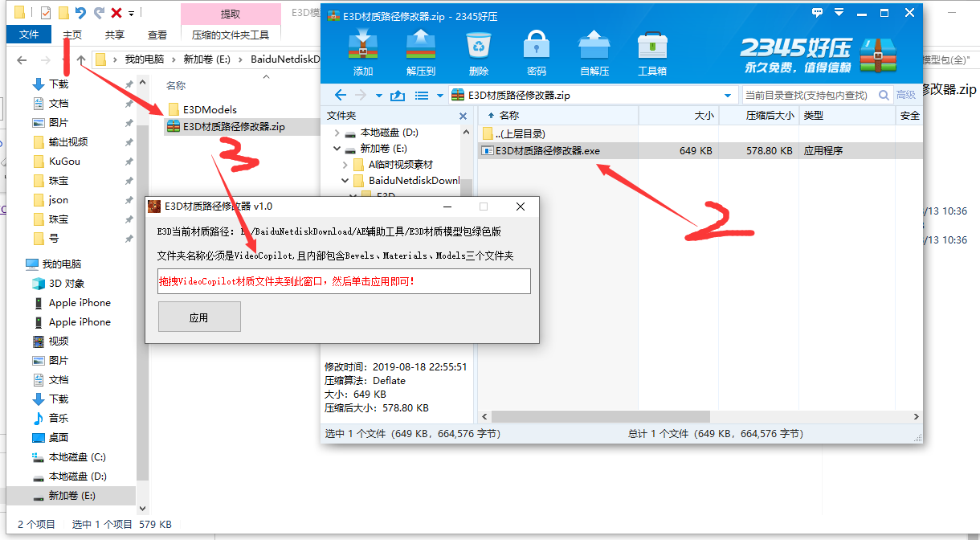Sort by the 大小 column header

678,116
